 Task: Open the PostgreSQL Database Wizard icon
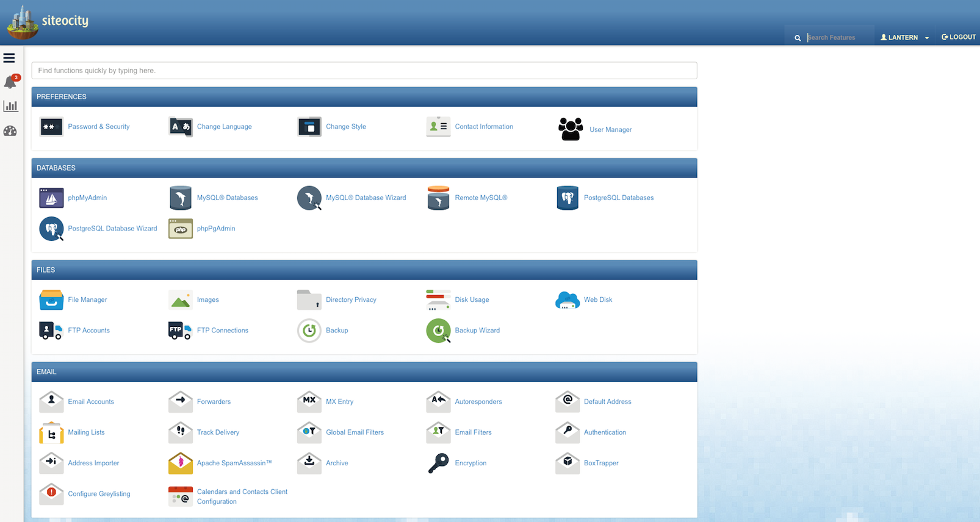pyautogui.click(x=51, y=229)
